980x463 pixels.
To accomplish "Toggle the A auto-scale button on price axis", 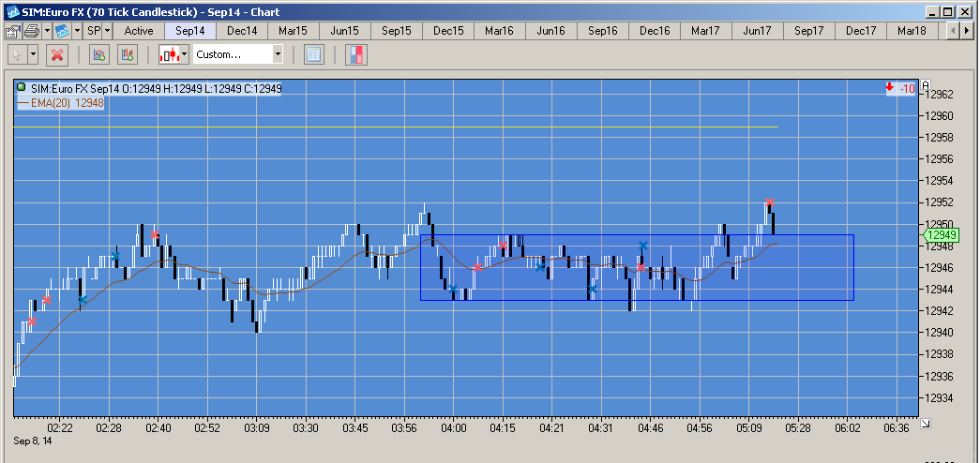I will [927, 85].
